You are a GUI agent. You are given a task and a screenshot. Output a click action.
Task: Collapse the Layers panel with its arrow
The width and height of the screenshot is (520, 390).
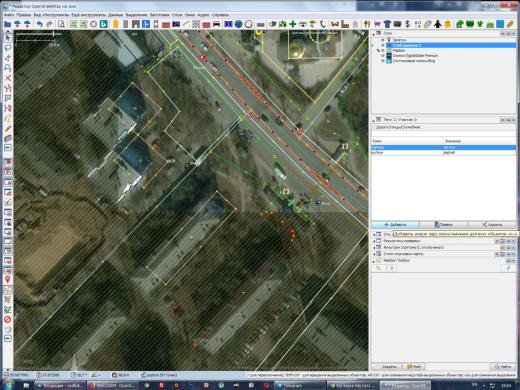374,34
